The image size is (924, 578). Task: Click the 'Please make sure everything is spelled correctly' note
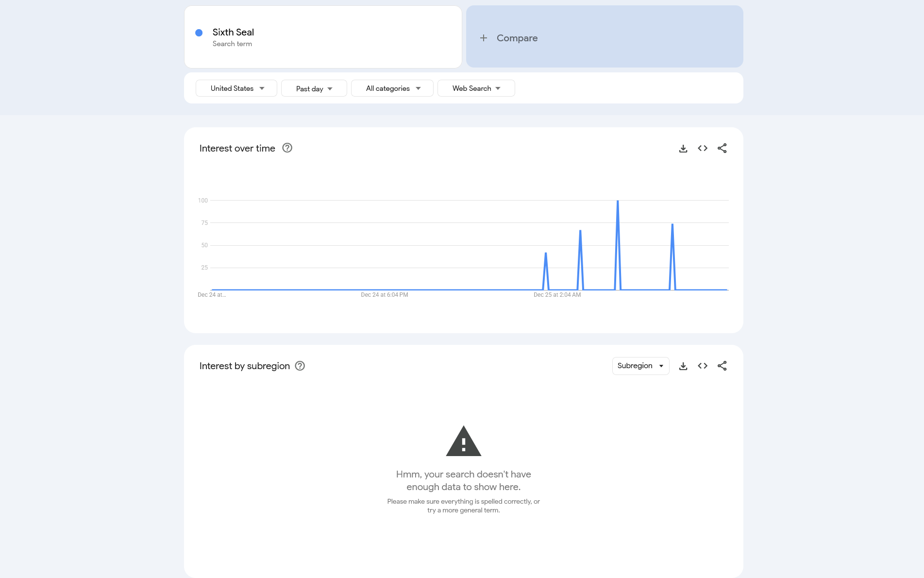pyautogui.click(x=464, y=506)
